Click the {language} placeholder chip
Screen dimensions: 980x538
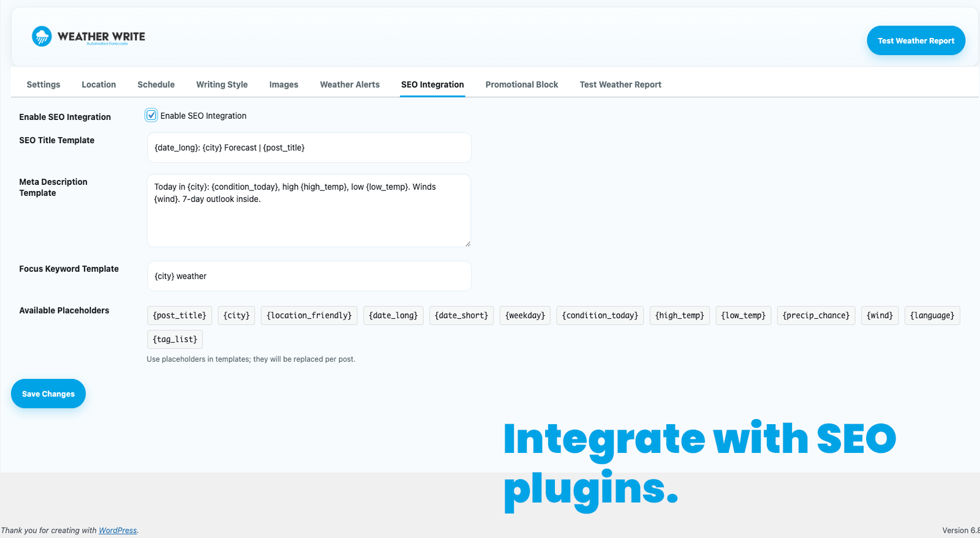tap(932, 315)
